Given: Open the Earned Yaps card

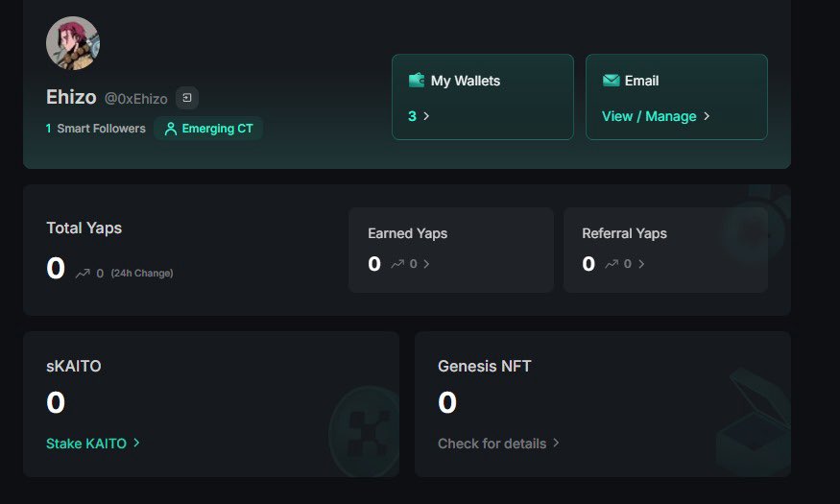Looking at the screenshot, I should [x=451, y=251].
